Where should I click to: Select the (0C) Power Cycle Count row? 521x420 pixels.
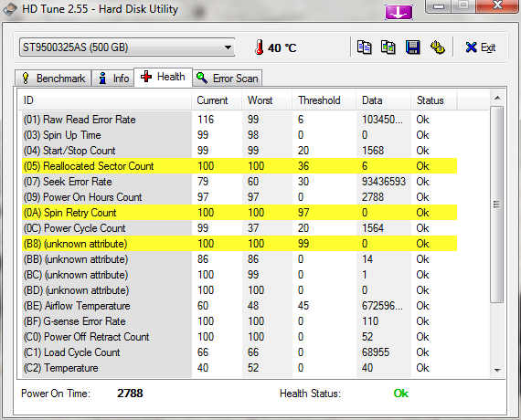pyautogui.click(x=239, y=228)
